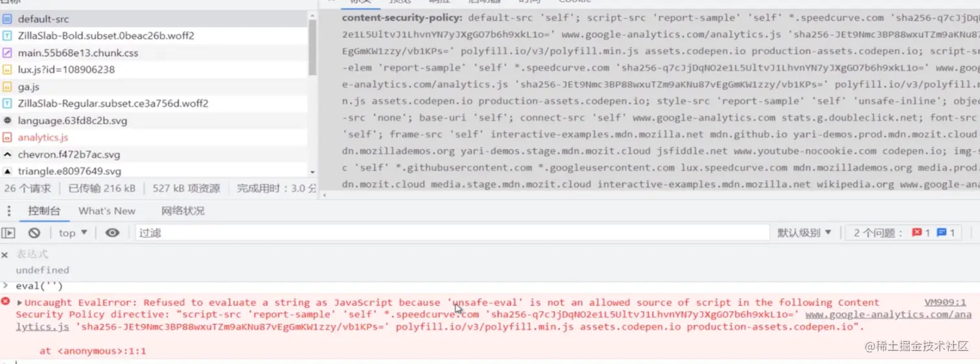The width and height of the screenshot is (980, 364).
Task: Click the main.55b68e13.chunk.css file icon
Action: pyautogui.click(x=7, y=53)
